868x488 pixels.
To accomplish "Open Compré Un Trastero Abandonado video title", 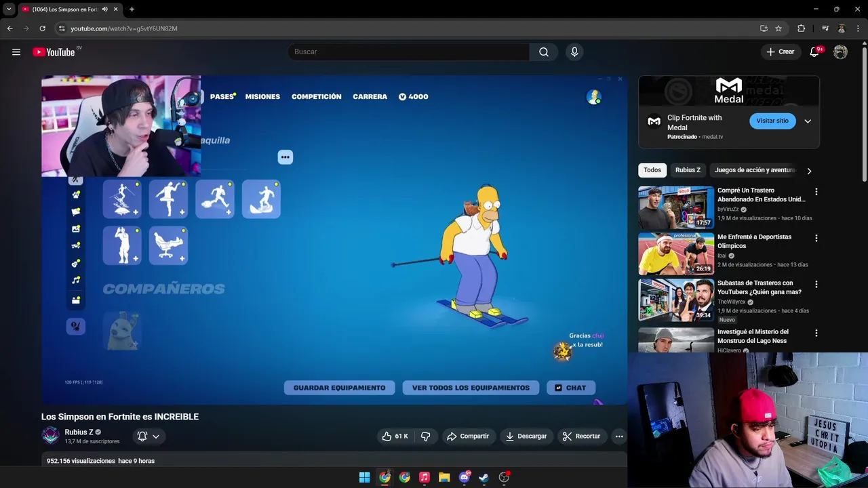I will point(762,195).
